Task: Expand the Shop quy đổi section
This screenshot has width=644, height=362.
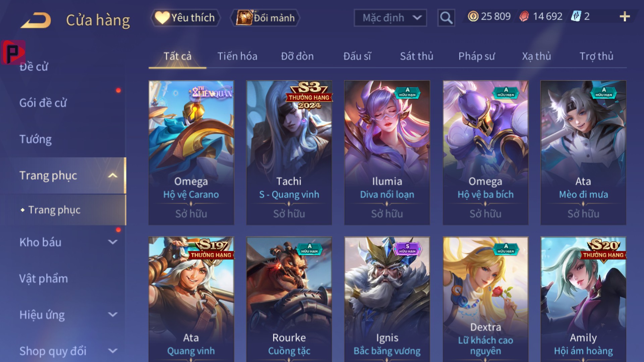Action: tap(113, 351)
